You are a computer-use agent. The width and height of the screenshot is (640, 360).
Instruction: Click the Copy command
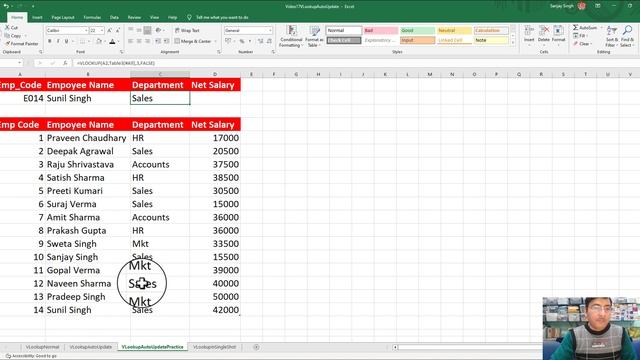pyautogui.click(x=13, y=36)
